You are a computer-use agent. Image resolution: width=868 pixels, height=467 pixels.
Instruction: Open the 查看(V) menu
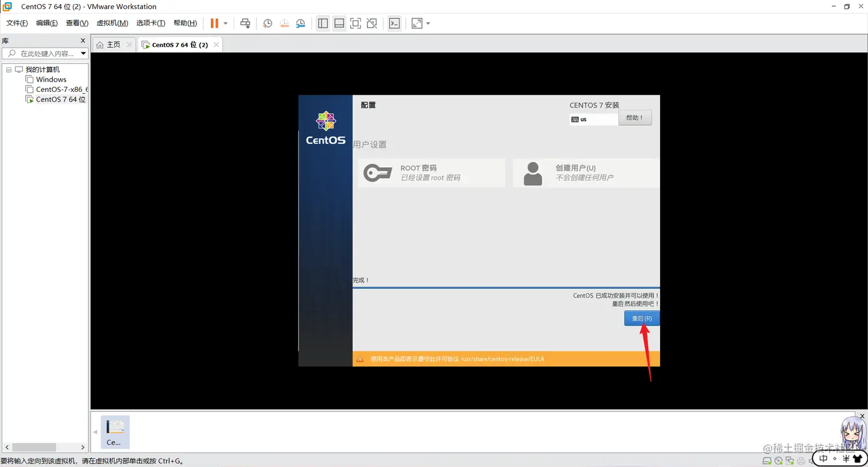pos(77,23)
